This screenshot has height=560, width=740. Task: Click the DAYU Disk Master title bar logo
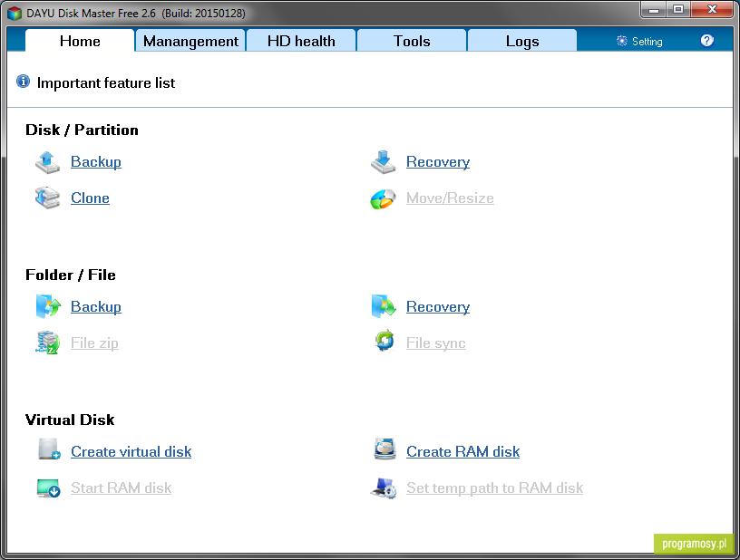[15, 14]
